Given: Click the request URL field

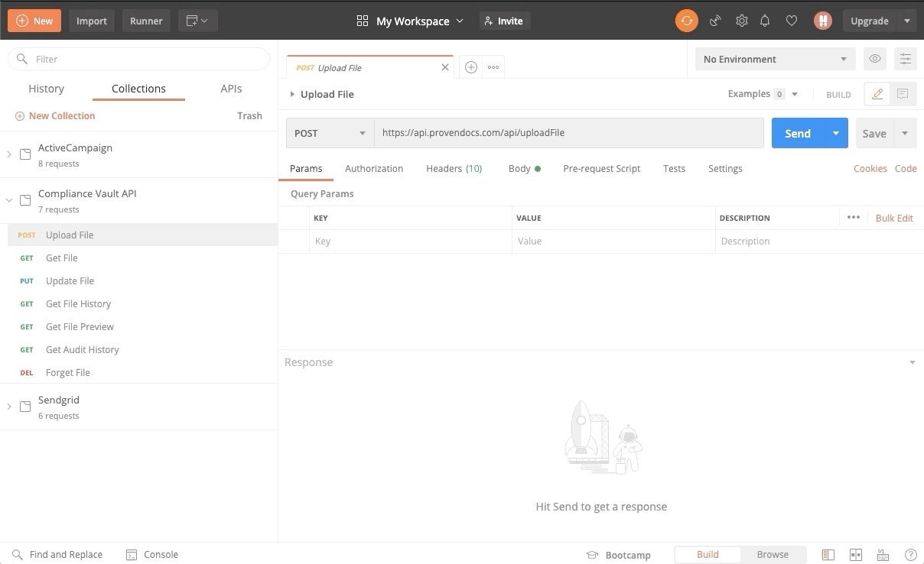Looking at the screenshot, I should pos(569,133).
